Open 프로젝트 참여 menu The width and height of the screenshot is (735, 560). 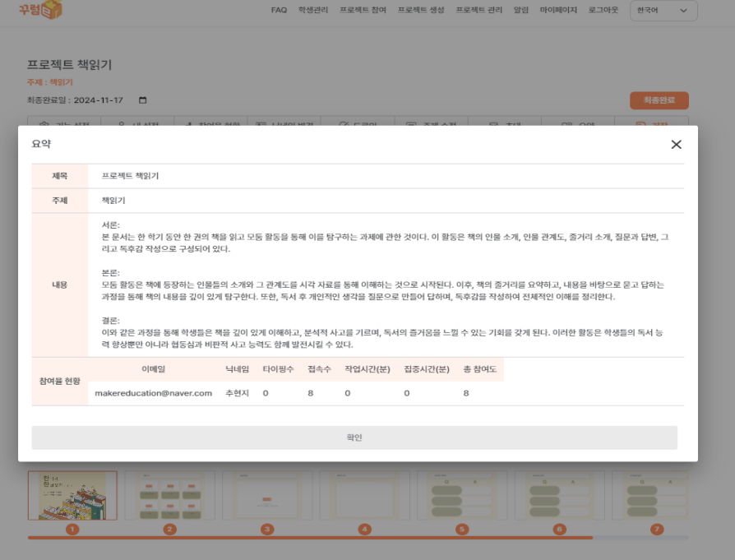363,11
